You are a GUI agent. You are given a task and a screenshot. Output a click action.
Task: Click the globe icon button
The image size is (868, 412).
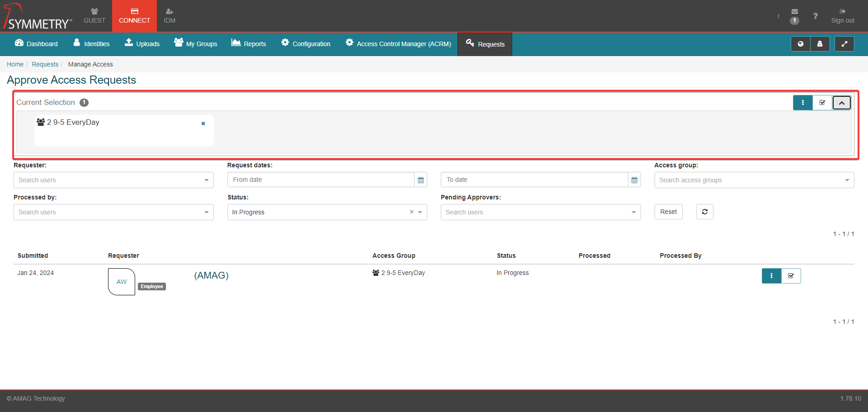point(801,44)
